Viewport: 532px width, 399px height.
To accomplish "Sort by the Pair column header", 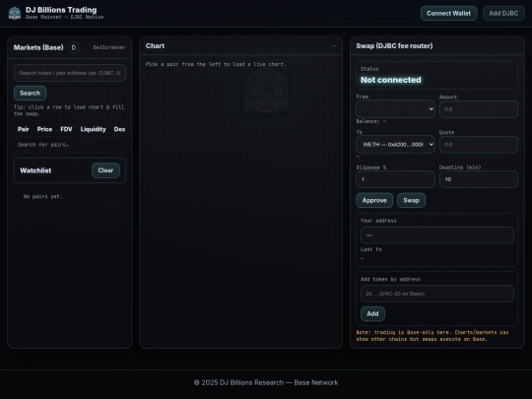I will (x=23, y=129).
